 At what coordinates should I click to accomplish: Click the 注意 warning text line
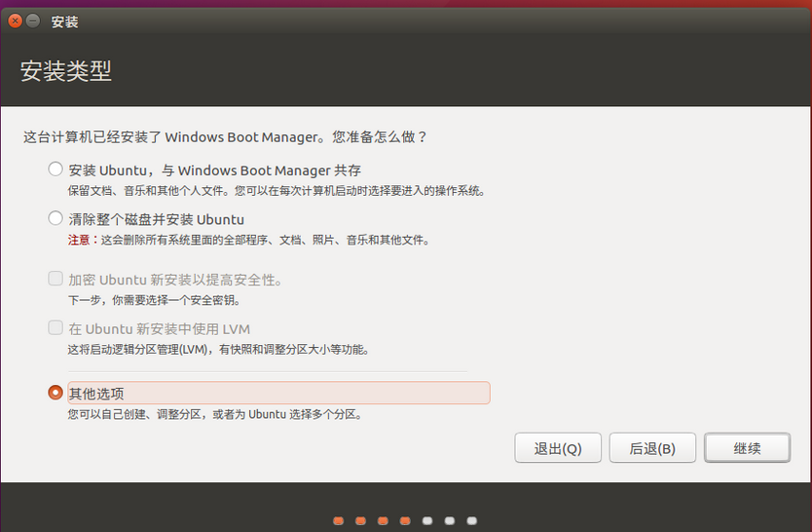(x=248, y=241)
